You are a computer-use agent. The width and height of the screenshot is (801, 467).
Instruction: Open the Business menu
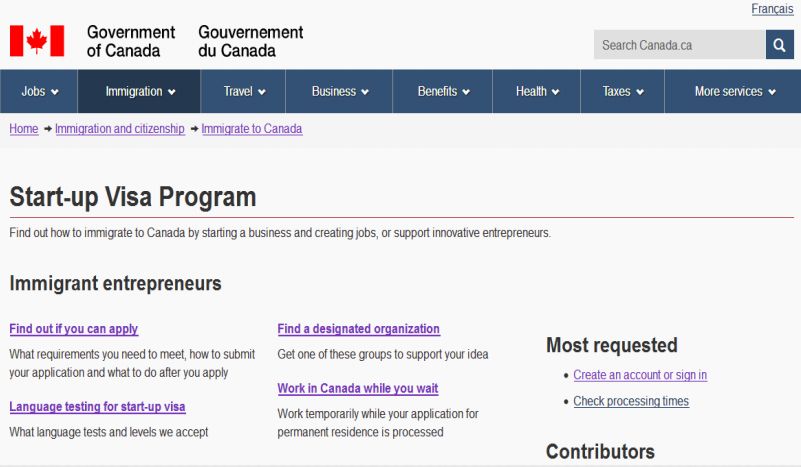click(340, 91)
